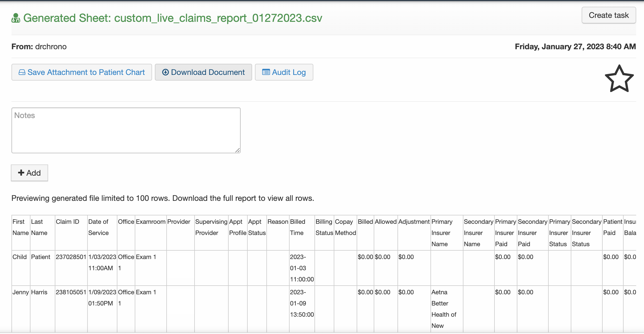The width and height of the screenshot is (644, 334).
Task: Open the Audit Log
Action: [284, 72]
